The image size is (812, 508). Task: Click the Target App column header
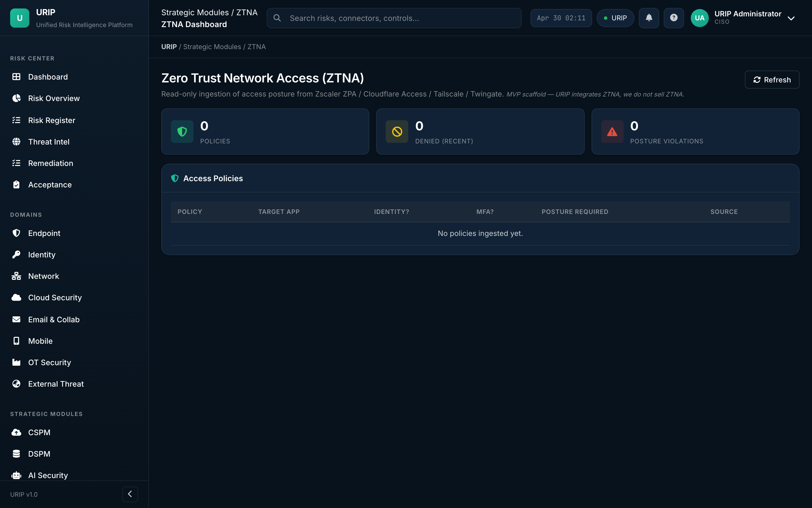[279, 212]
